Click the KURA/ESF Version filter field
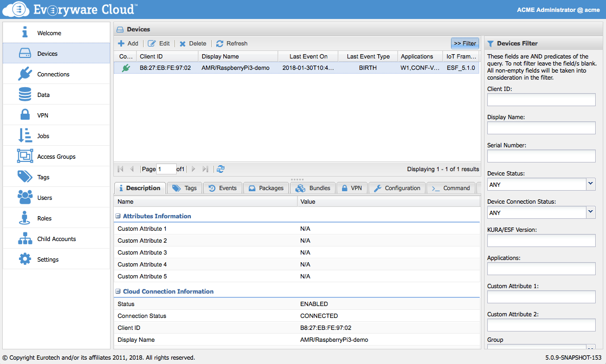 541,240
